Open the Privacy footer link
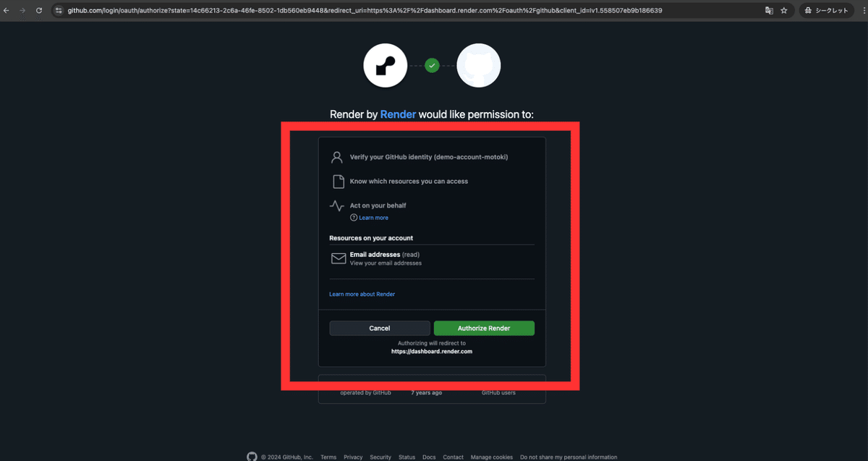This screenshot has height=461, width=868. (353, 457)
